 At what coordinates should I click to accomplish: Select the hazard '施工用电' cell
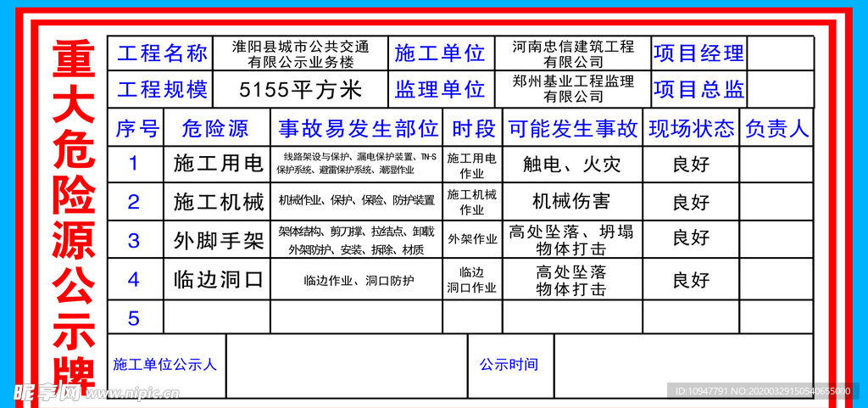click(219, 165)
